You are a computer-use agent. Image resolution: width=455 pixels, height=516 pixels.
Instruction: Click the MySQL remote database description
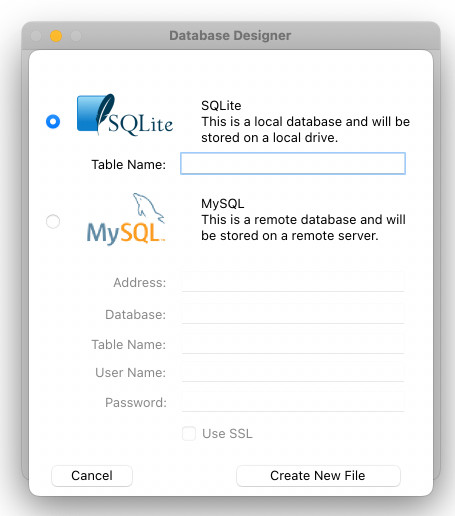click(303, 227)
